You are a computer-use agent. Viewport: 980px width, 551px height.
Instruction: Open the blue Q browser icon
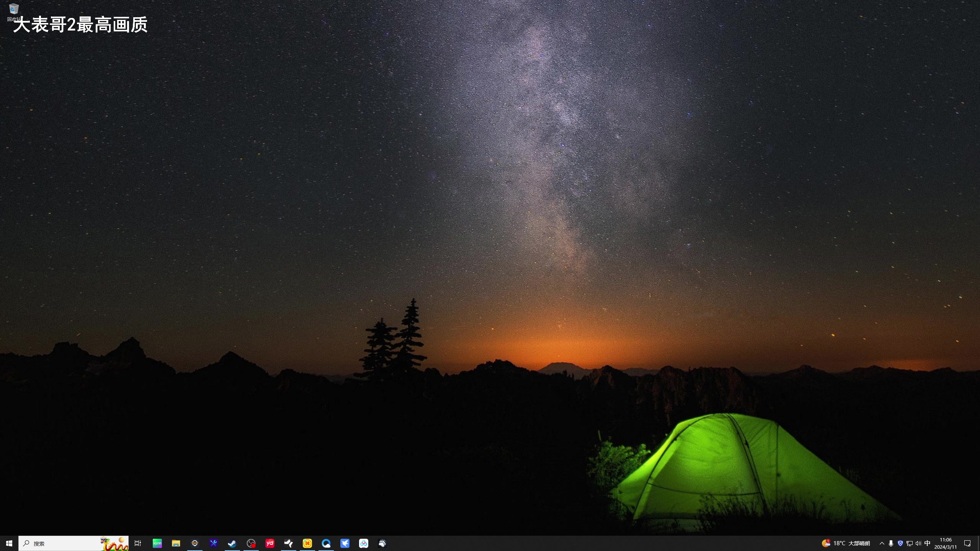pos(326,543)
